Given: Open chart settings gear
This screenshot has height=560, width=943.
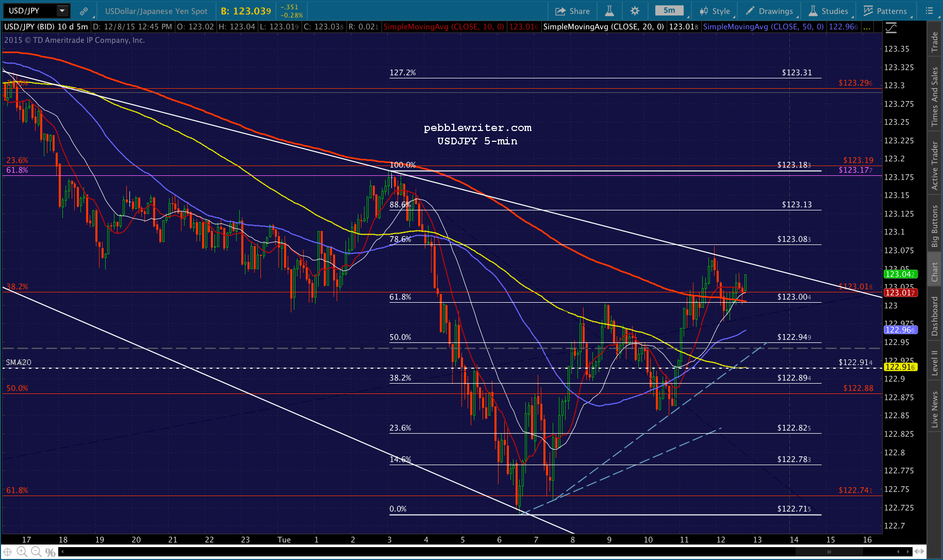Looking at the screenshot, I should [635, 11].
